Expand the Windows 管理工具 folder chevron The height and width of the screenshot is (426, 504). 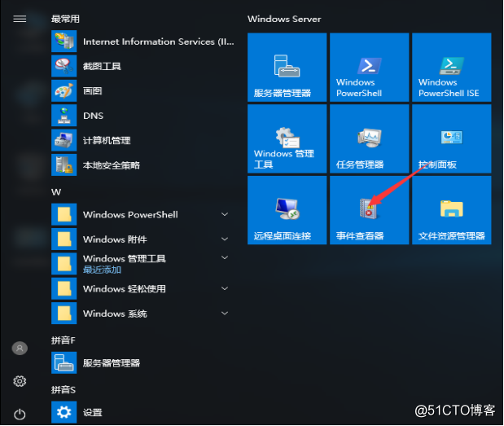coord(225,257)
